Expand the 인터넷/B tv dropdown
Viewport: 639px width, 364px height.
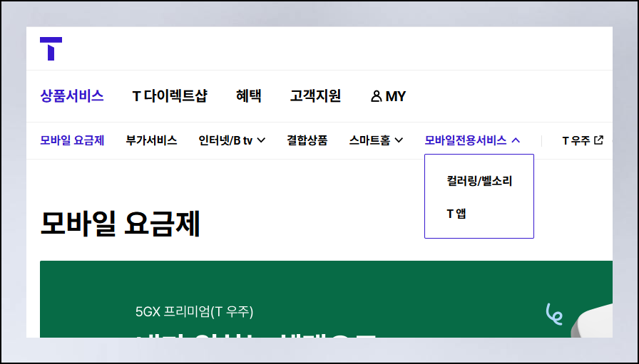pos(261,140)
